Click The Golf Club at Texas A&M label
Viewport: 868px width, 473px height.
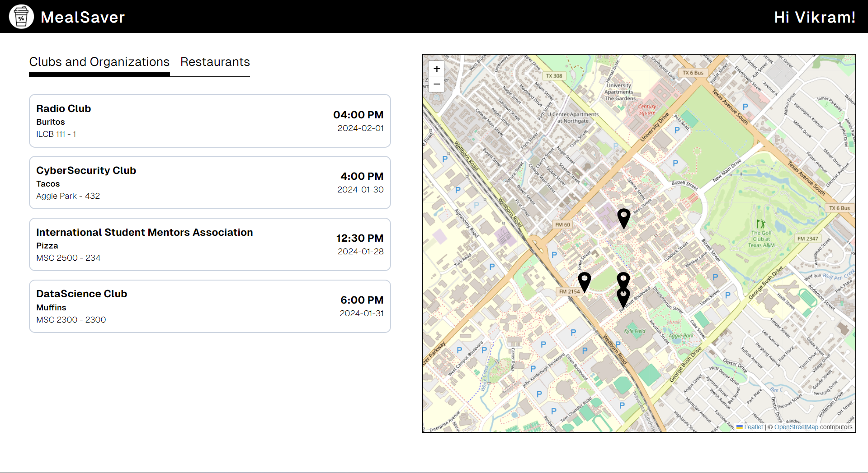(761, 239)
